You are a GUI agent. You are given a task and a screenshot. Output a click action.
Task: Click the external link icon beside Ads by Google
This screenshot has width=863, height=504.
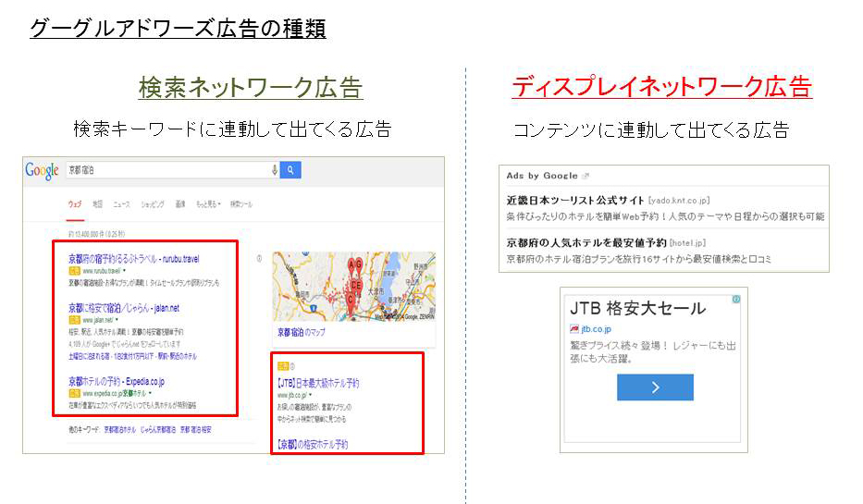[586, 176]
